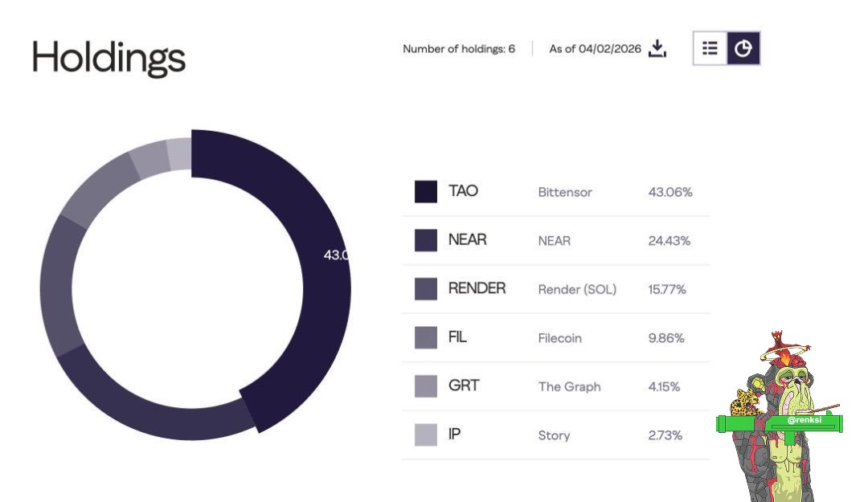Switch to pie chart view
Viewport: 868px width, 502px height.
tap(743, 48)
